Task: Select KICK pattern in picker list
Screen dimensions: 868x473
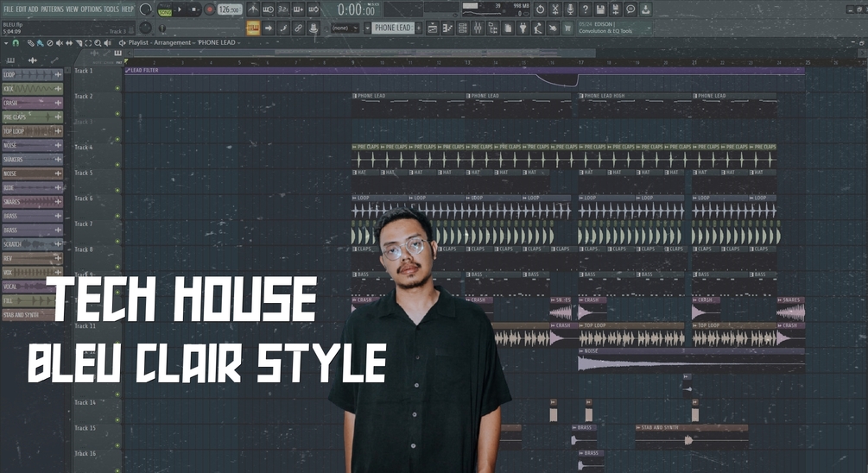Action: click(x=32, y=89)
